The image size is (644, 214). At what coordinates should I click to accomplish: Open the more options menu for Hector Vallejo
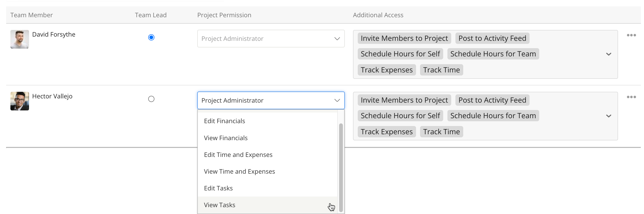click(631, 97)
